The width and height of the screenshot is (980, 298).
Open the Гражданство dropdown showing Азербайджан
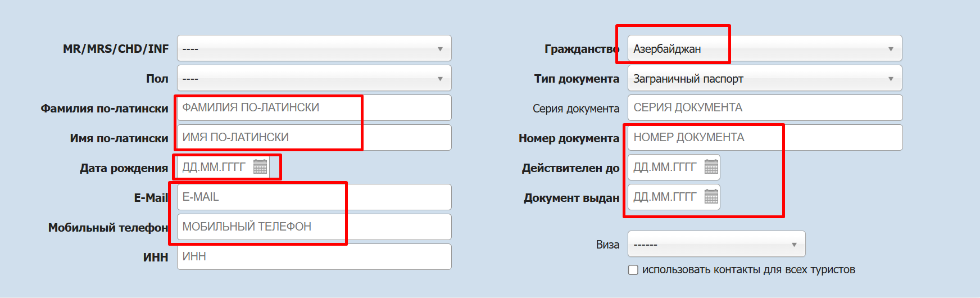click(764, 49)
